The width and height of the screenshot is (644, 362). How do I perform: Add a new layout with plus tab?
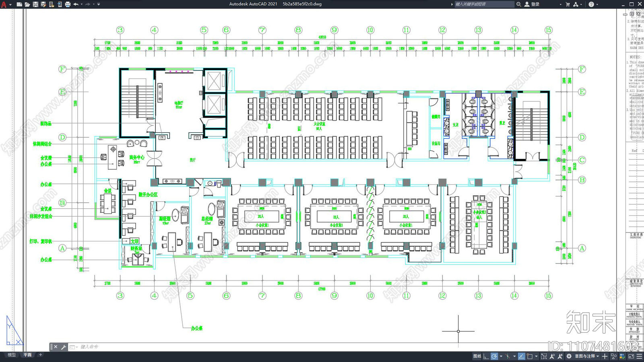pyautogui.click(x=40, y=355)
